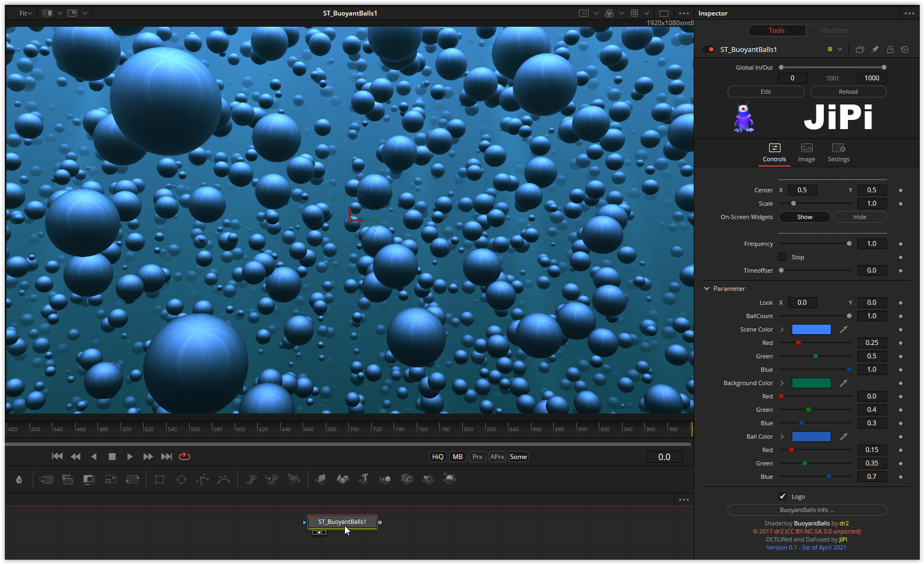Image resolution: width=924 pixels, height=564 pixels.
Task: Add a Text 3D node
Action: (364, 478)
